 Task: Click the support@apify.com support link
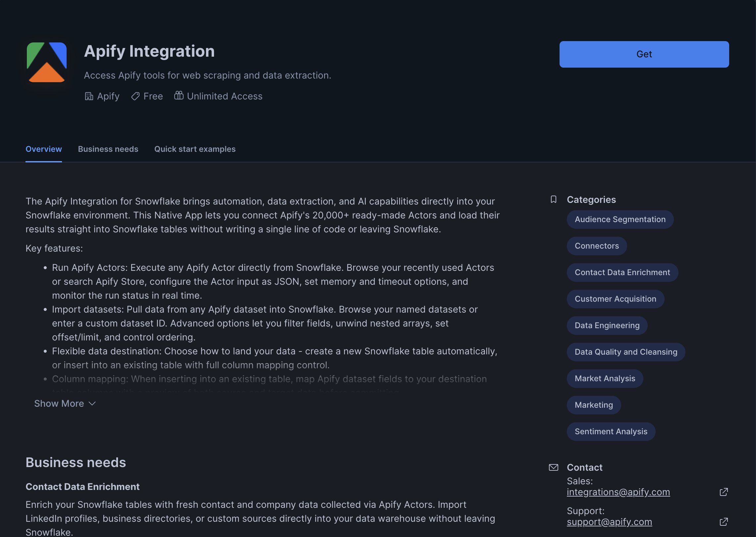(x=610, y=522)
